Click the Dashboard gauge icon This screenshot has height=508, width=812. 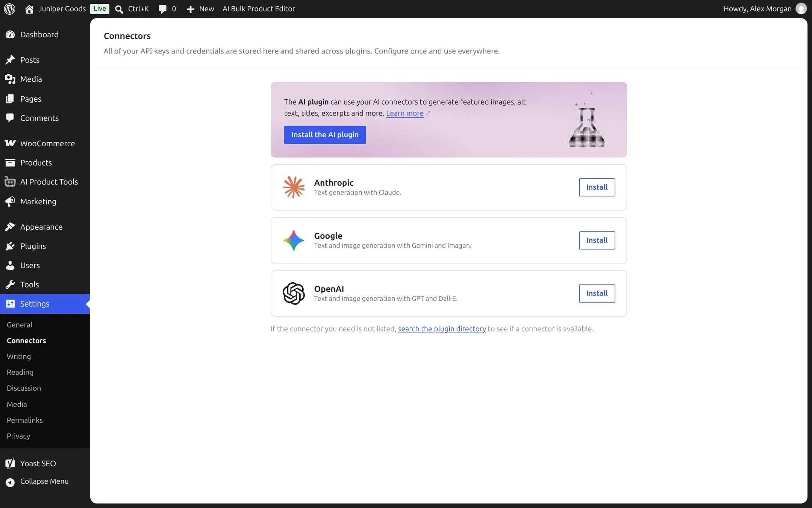pyautogui.click(x=10, y=34)
